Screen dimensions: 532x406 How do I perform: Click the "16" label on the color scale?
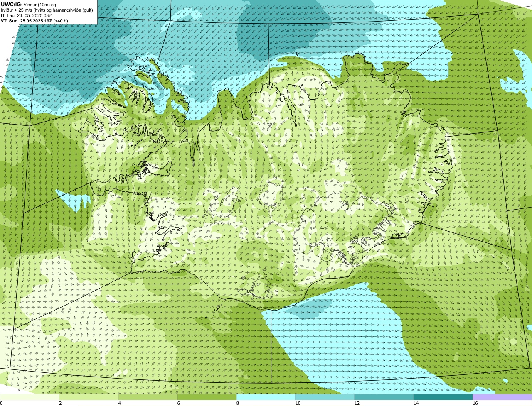[475, 403]
